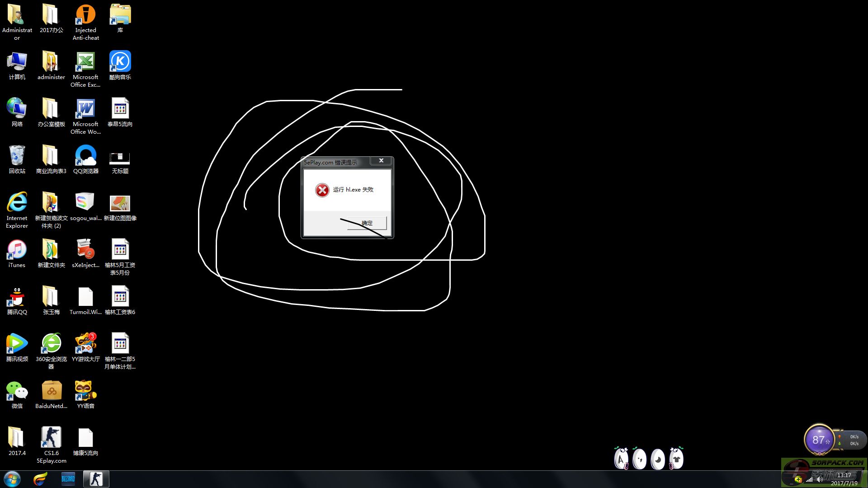The width and height of the screenshot is (868, 488).
Task: Open the QQ浏览器 desktop icon
Action: (85, 156)
